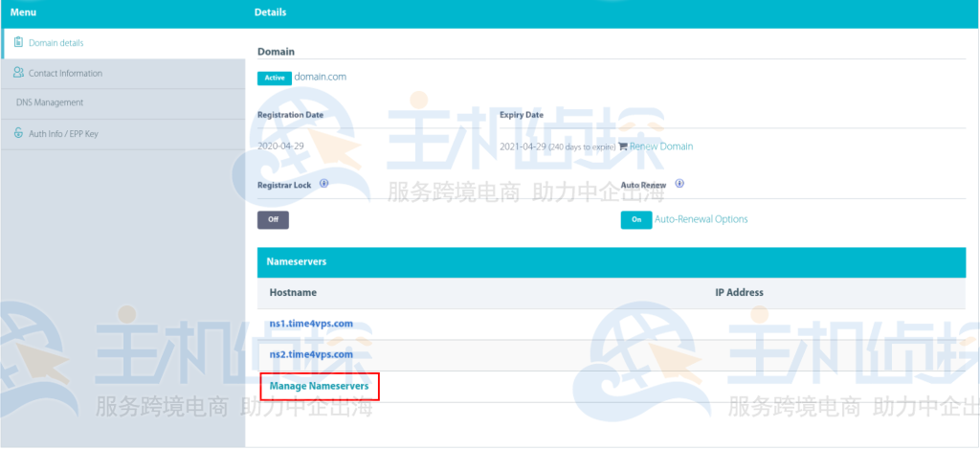Click the Auth Info padlock icon
This screenshot has width=980, height=450.
click(19, 133)
